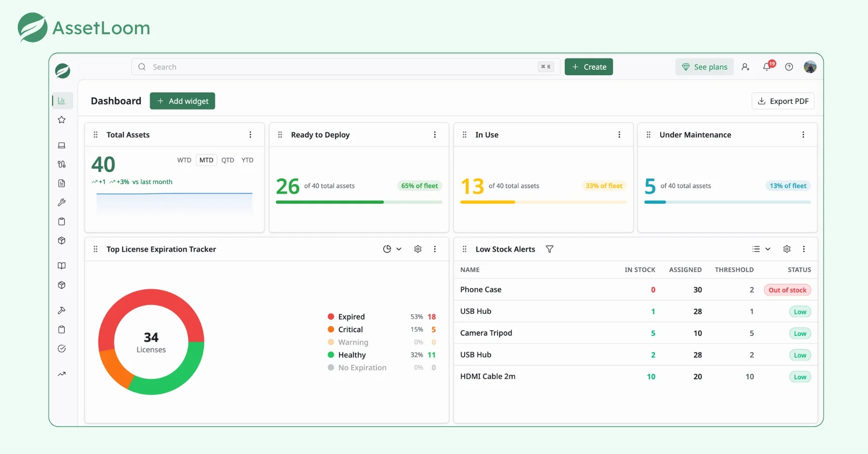This screenshot has height=454, width=868.
Task: Click the See plans button
Action: click(705, 67)
